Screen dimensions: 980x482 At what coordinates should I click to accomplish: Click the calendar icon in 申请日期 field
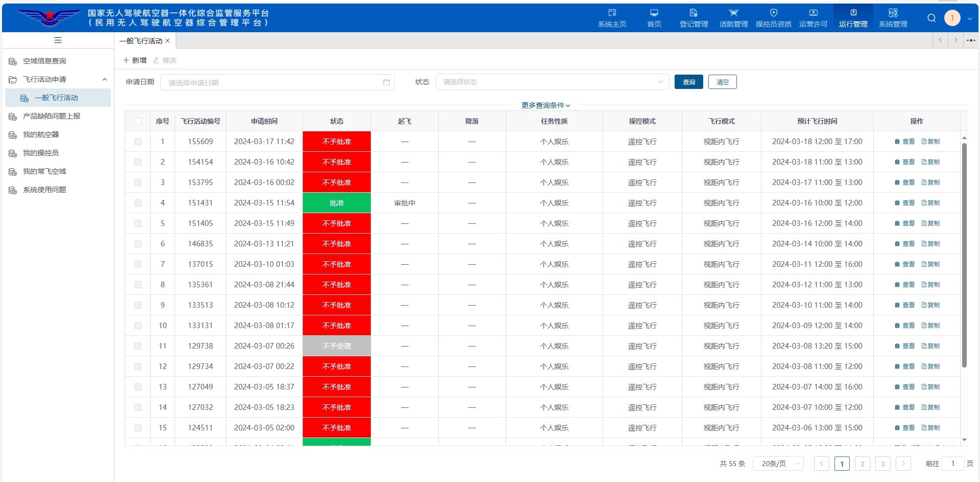click(386, 82)
